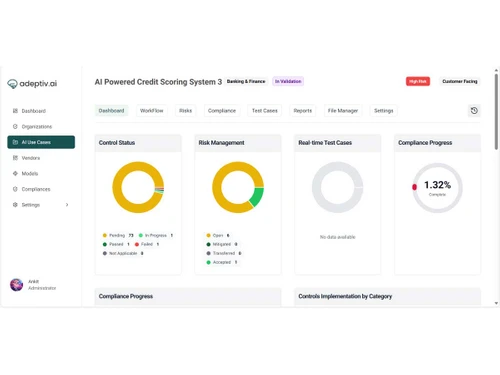Click the Transferred legend dot
500x375 pixels.
(x=208, y=253)
